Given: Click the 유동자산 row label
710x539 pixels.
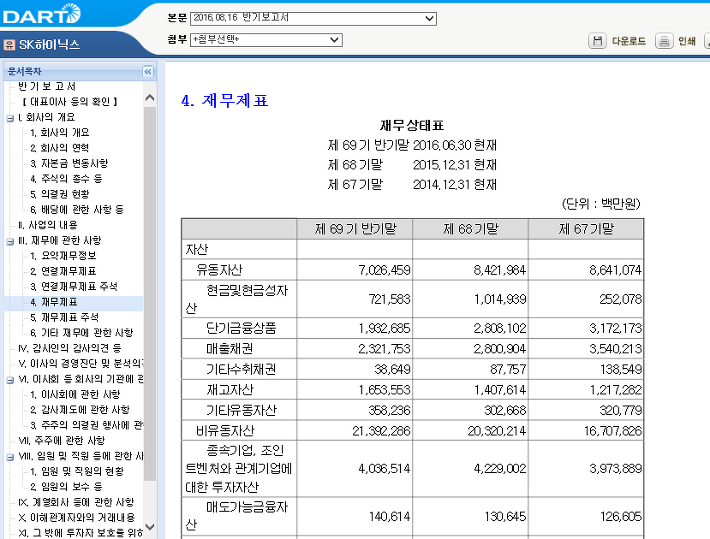Looking at the screenshot, I should (219, 270).
